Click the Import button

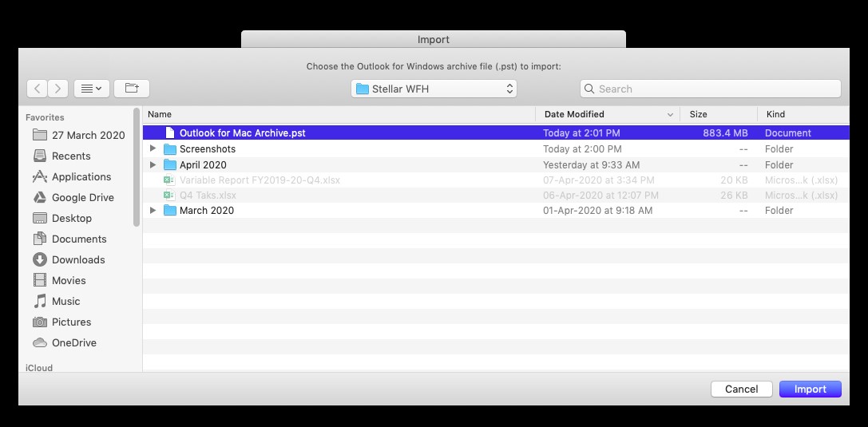810,389
